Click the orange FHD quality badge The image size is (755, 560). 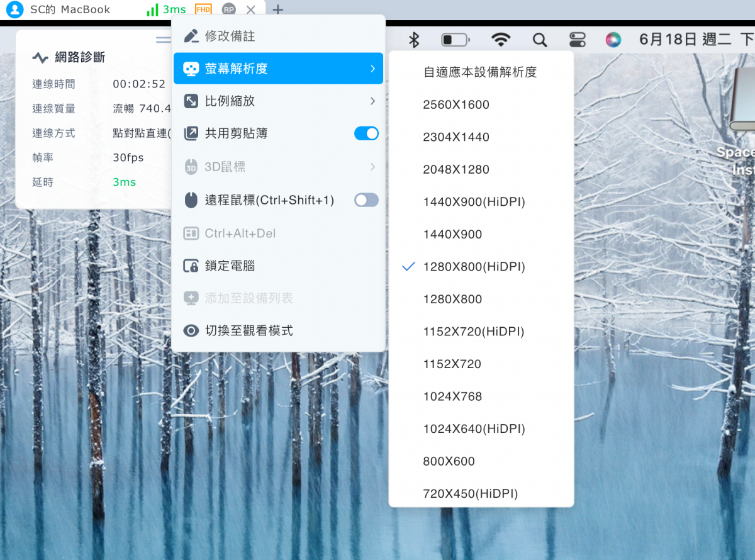click(x=203, y=9)
